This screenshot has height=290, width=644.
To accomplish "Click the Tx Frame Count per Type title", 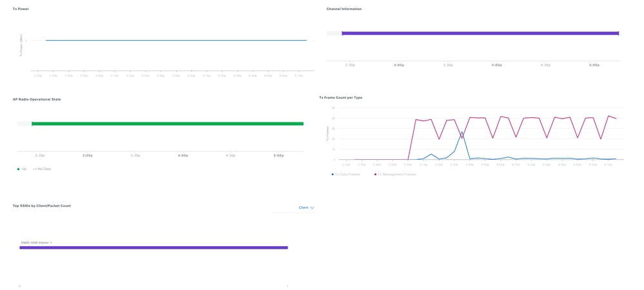I will coord(340,98).
